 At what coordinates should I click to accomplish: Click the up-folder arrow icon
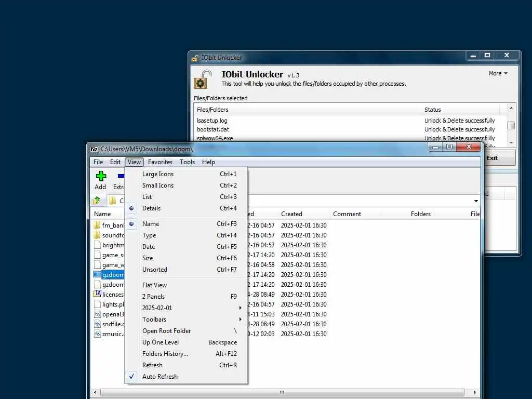pyautogui.click(x=96, y=201)
